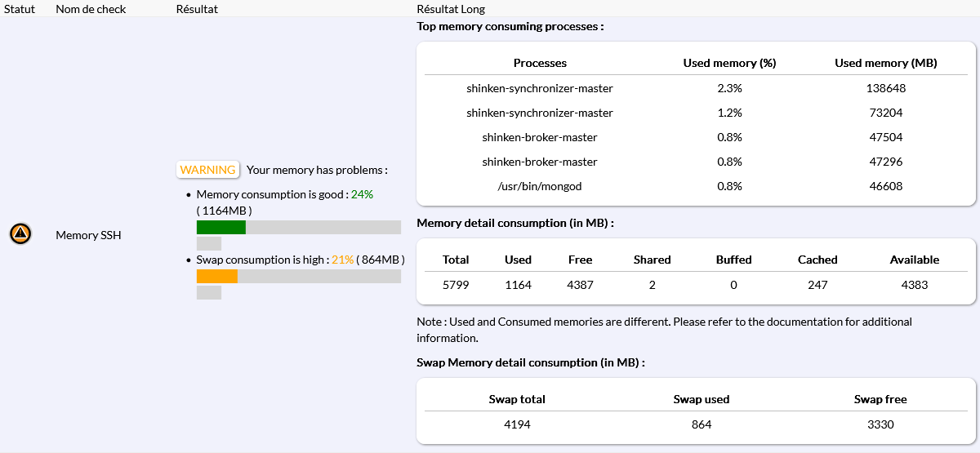
Task: Click the warning status icon
Action: [20, 234]
